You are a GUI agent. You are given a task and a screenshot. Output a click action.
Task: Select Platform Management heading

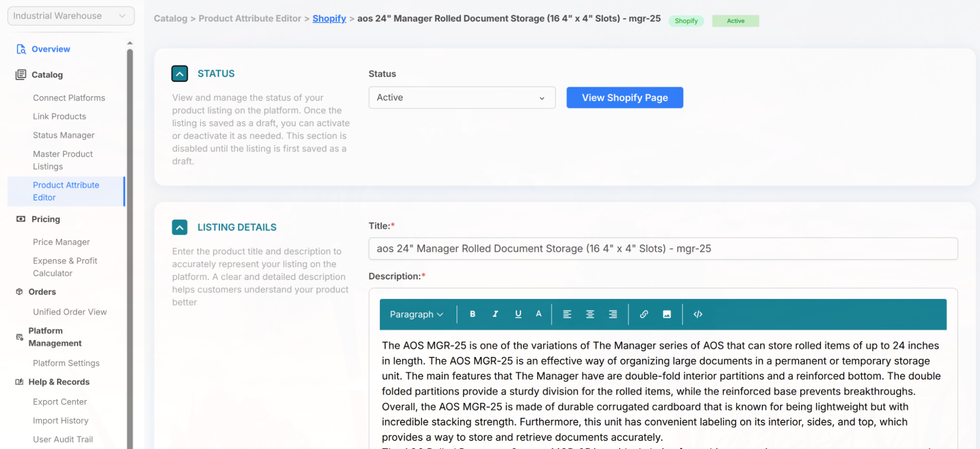[x=55, y=337]
